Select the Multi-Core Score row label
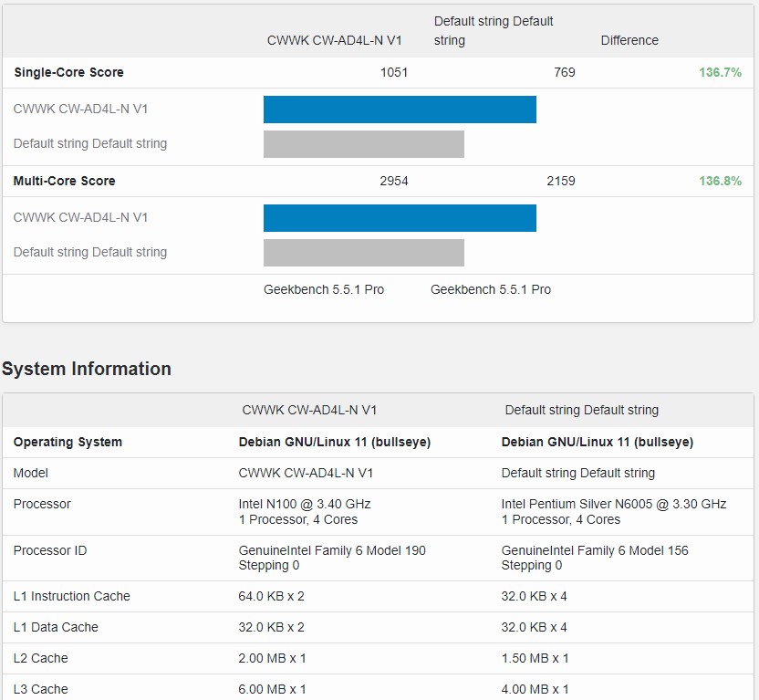Viewport: 759px width, 700px height. 64,181
